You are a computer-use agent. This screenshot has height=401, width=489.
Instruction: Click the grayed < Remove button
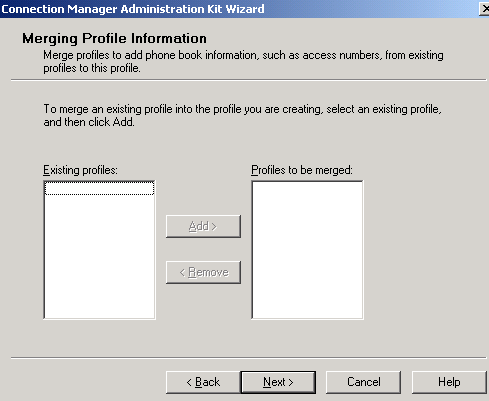click(x=203, y=272)
